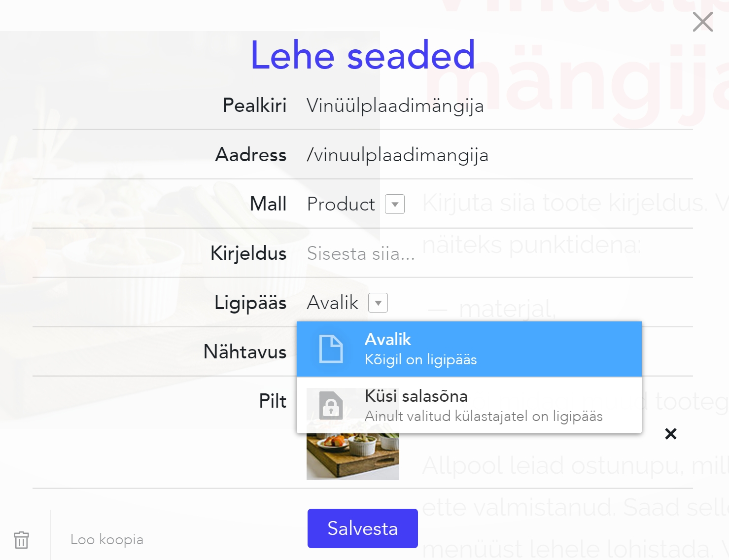Click the padlock icon beside Küsi salasõna
The image size is (729, 560).
[331, 406]
